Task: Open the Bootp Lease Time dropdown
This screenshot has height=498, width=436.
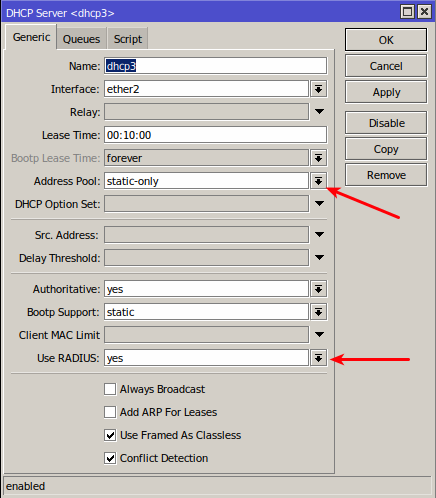Action: (318, 158)
